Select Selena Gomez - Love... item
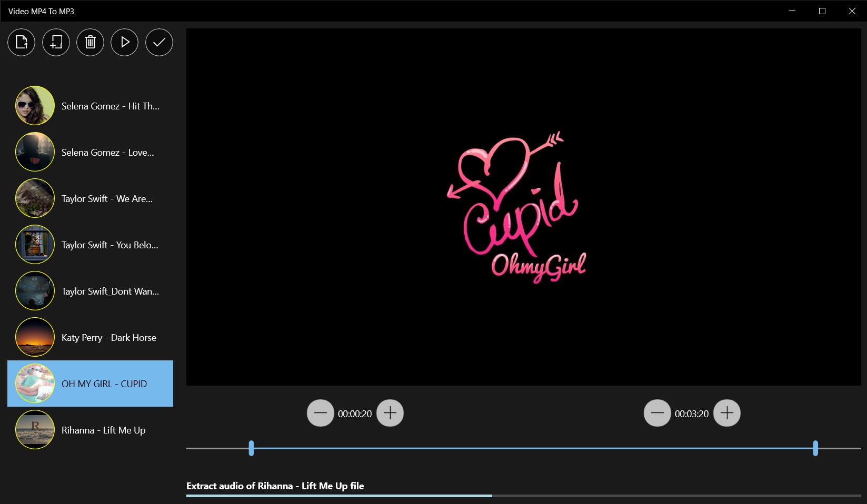This screenshot has width=867, height=504. click(x=90, y=152)
